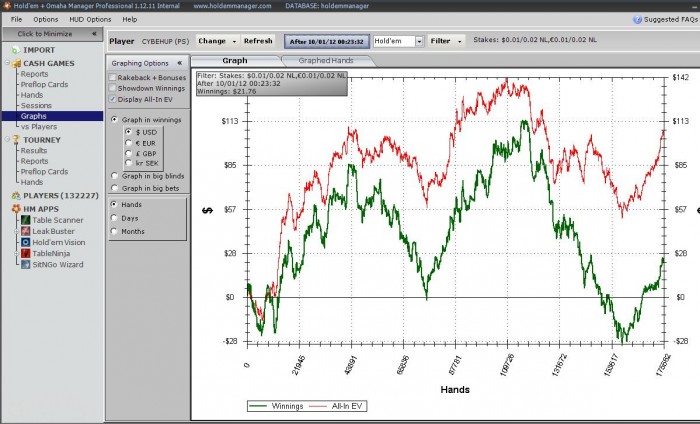Click Suggested FAQs help icon

tap(637, 20)
